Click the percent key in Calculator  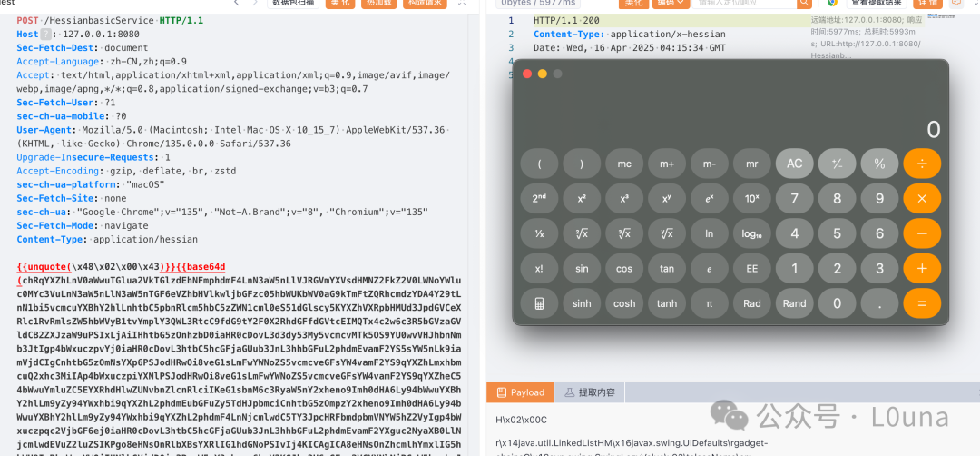click(879, 164)
